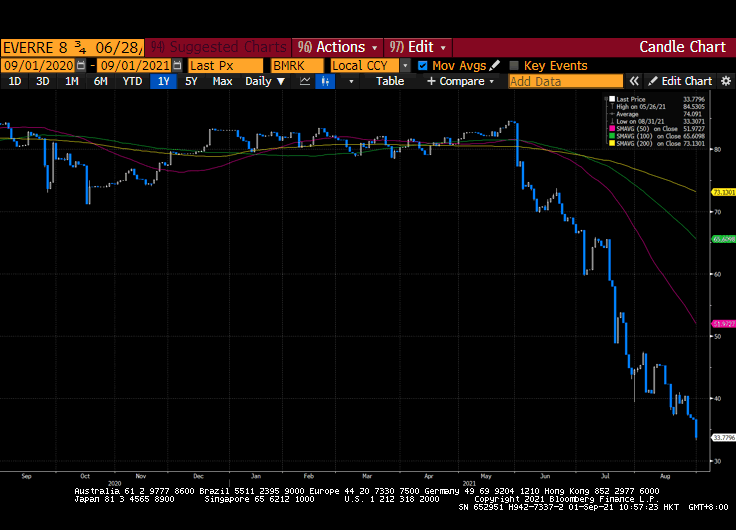
Task: Open chart settings gear icon
Action: pyautogui.click(x=726, y=81)
